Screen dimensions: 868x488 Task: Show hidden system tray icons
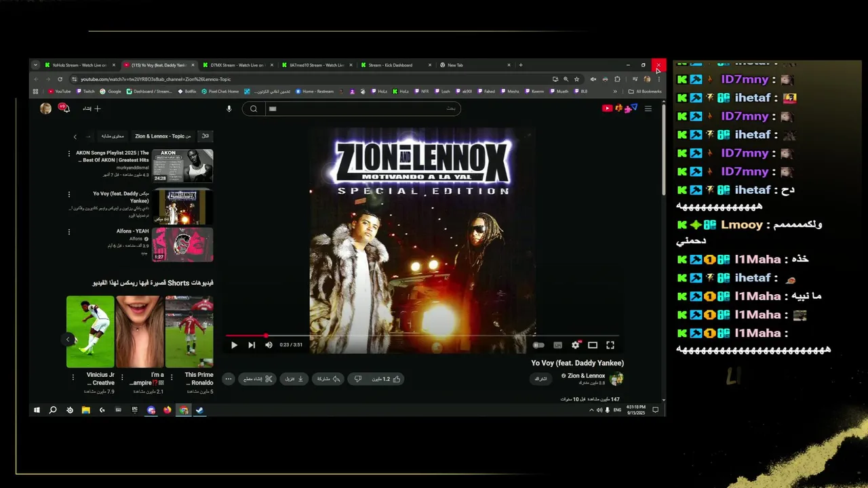click(x=591, y=410)
